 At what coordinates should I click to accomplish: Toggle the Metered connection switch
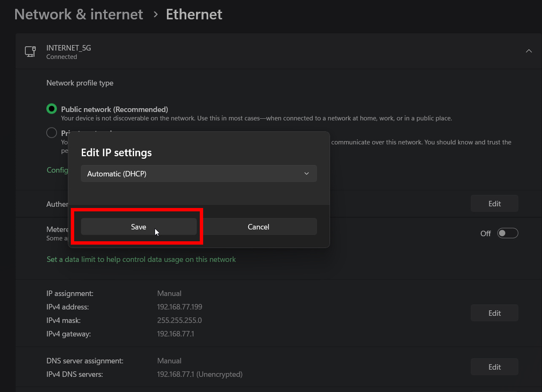(507, 233)
